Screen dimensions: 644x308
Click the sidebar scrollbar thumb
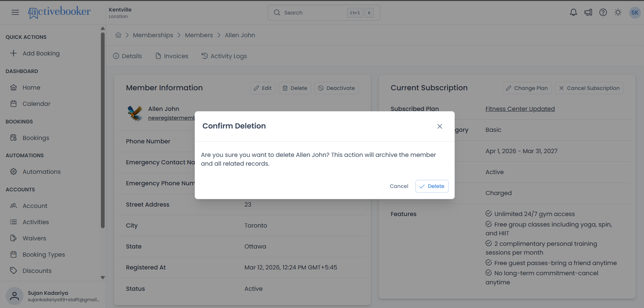coord(103,130)
